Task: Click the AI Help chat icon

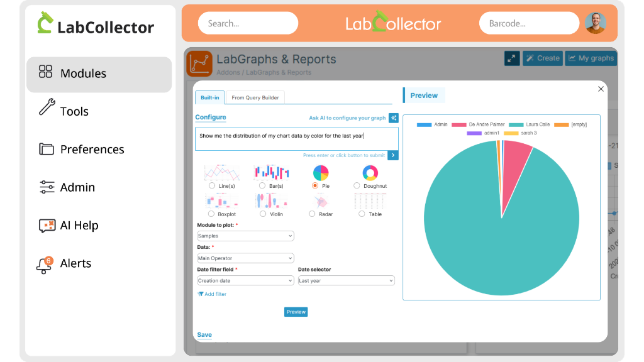Action: tap(47, 226)
